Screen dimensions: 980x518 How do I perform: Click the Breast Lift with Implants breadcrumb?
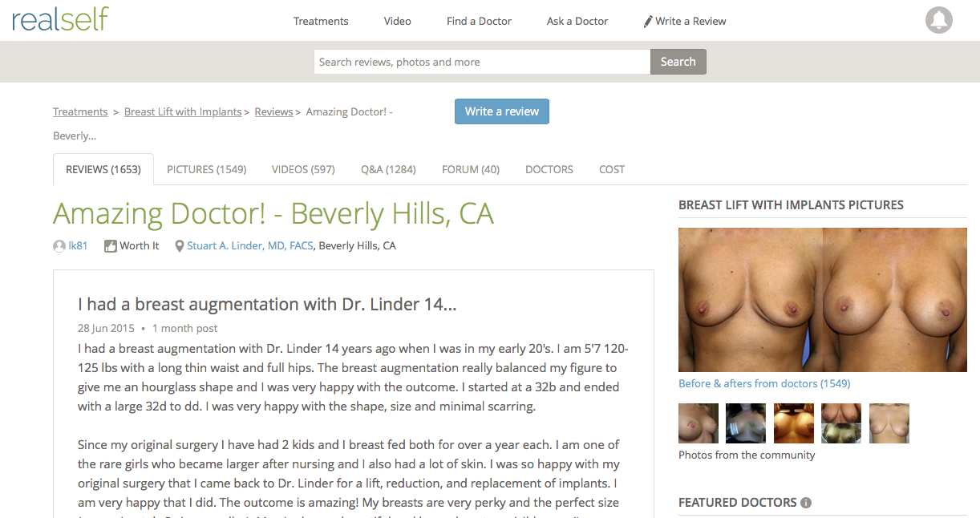183,111
